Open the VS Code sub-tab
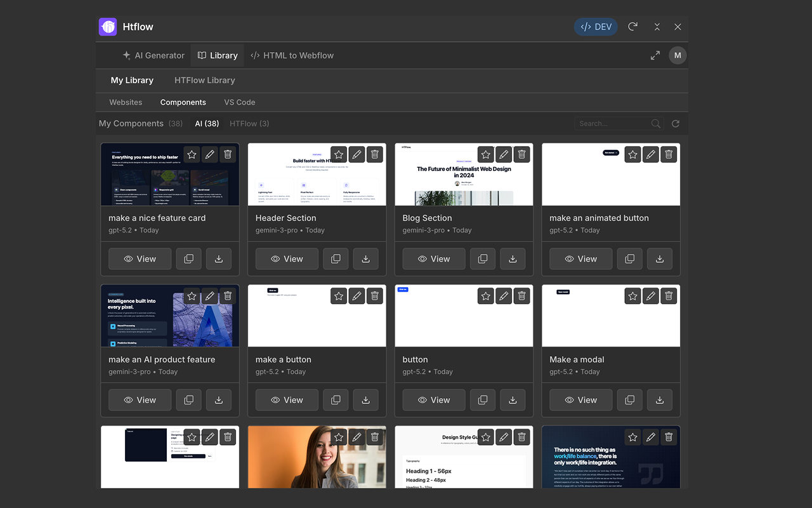The height and width of the screenshot is (508, 812). [x=240, y=102]
